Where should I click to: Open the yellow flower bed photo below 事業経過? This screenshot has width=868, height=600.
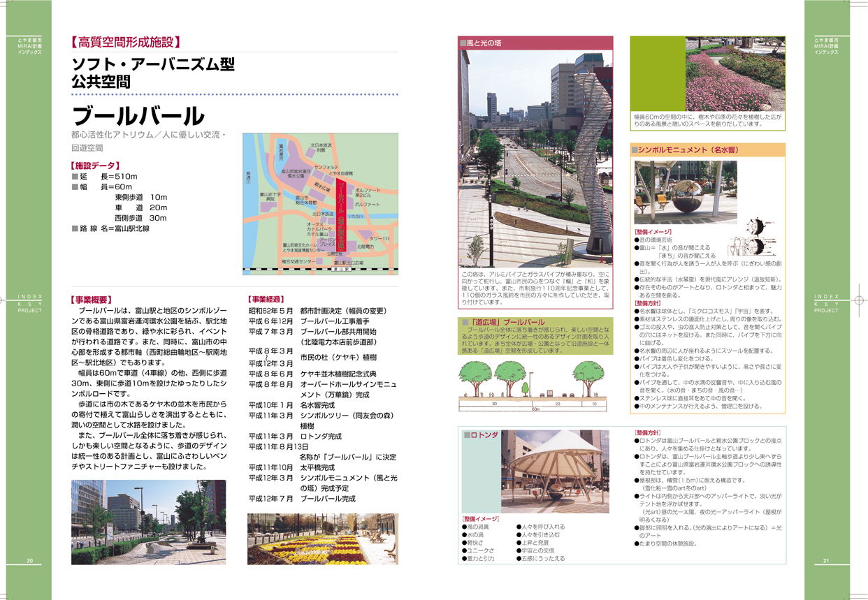323,539
